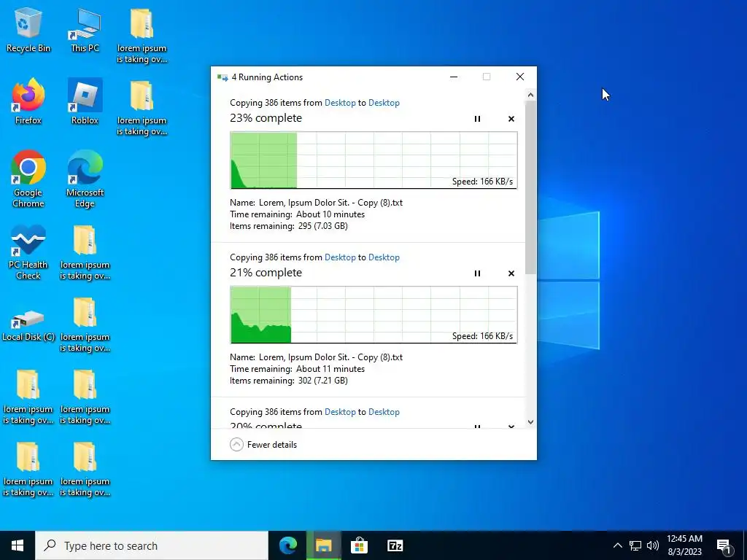The width and height of the screenshot is (747, 560).
Task: Select the Firefox desktop shortcut
Action: click(28, 101)
